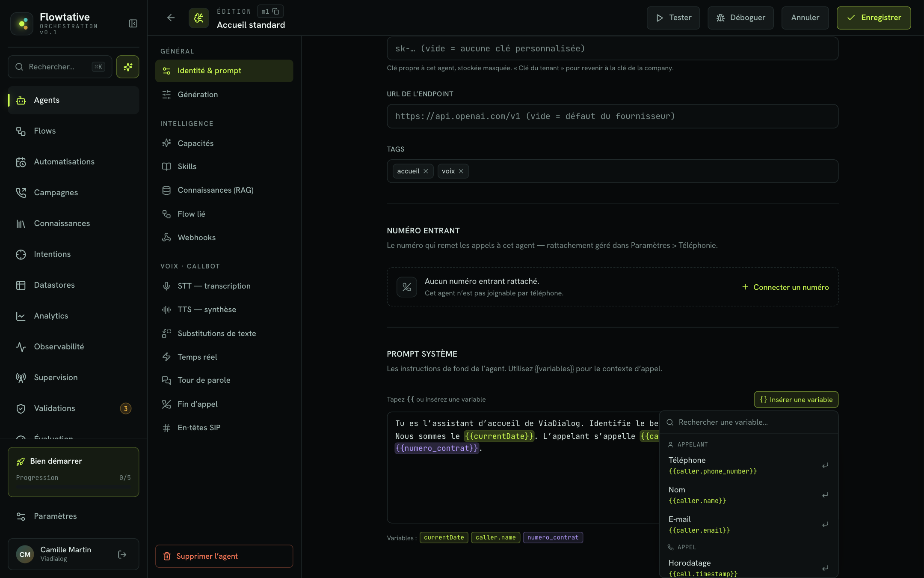This screenshot has width=924, height=578.
Task: Open TTS — synthèse settings
Action: pyautogui.click(x=224, y=310)
